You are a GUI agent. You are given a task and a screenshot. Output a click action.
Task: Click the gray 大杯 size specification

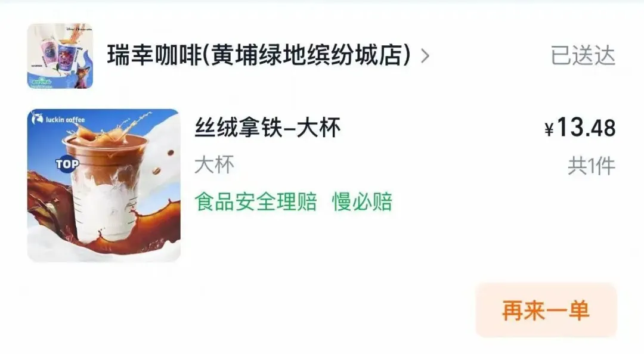pos(215,164)
